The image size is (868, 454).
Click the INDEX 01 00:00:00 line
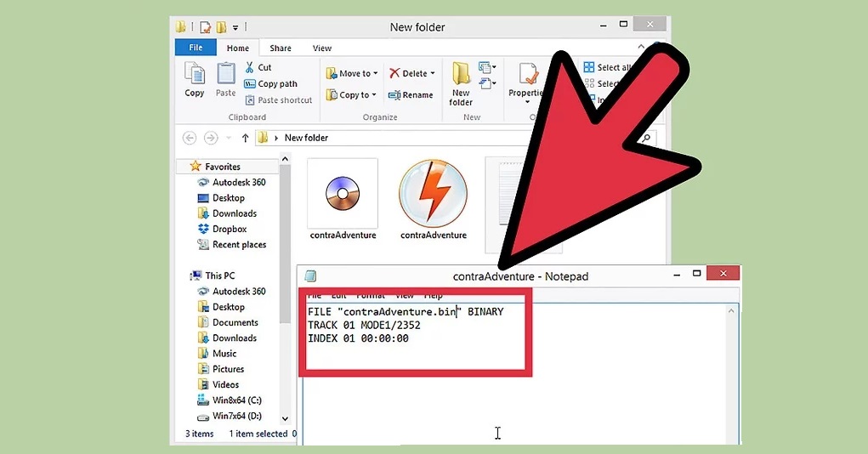358,338
